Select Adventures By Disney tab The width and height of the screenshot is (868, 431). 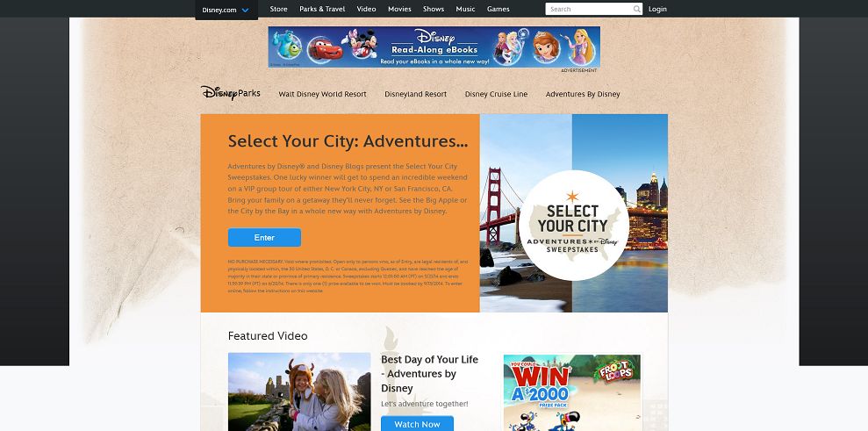coord(583,94)
